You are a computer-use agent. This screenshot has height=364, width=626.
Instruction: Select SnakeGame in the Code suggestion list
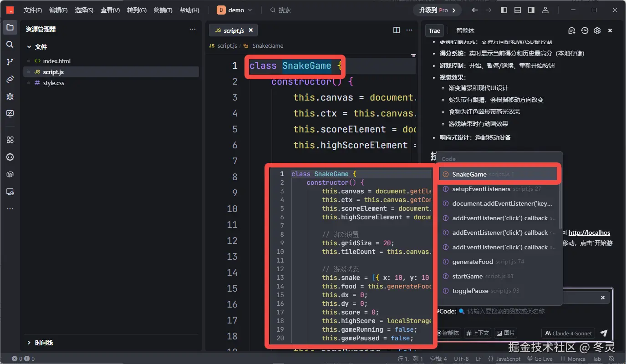[499, 174]
